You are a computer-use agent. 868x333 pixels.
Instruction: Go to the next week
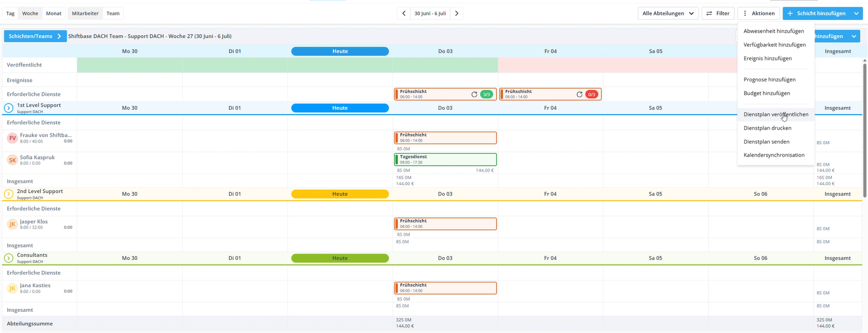point(457,13)
